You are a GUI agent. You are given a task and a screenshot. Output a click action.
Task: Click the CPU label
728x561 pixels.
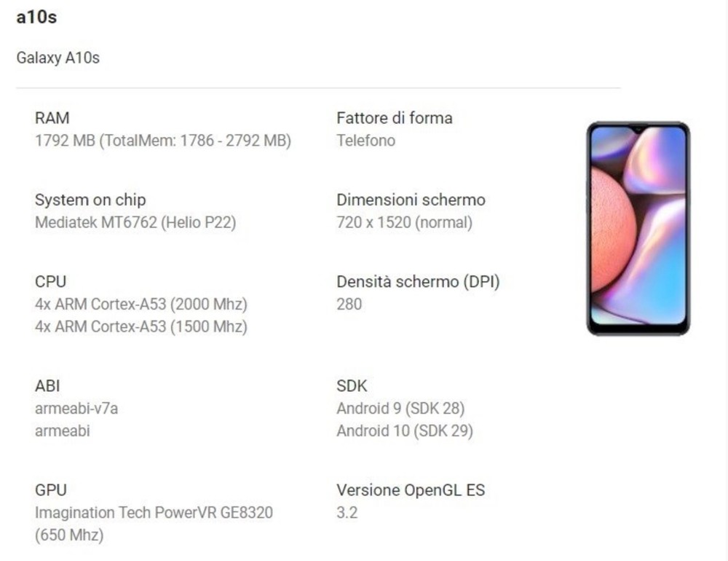(x=51, y=281)
